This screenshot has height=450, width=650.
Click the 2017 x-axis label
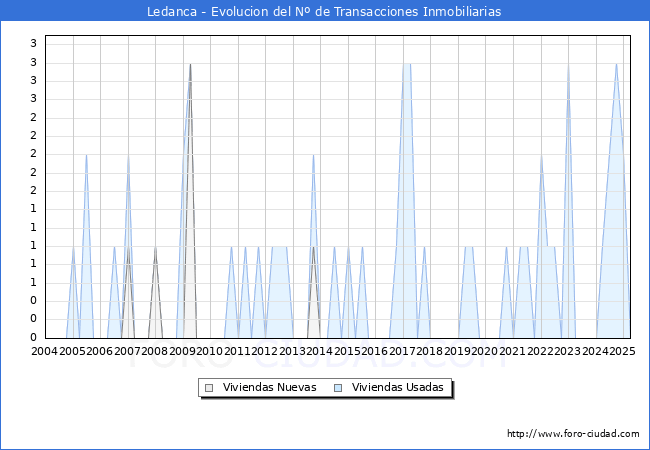click(403, 351)
